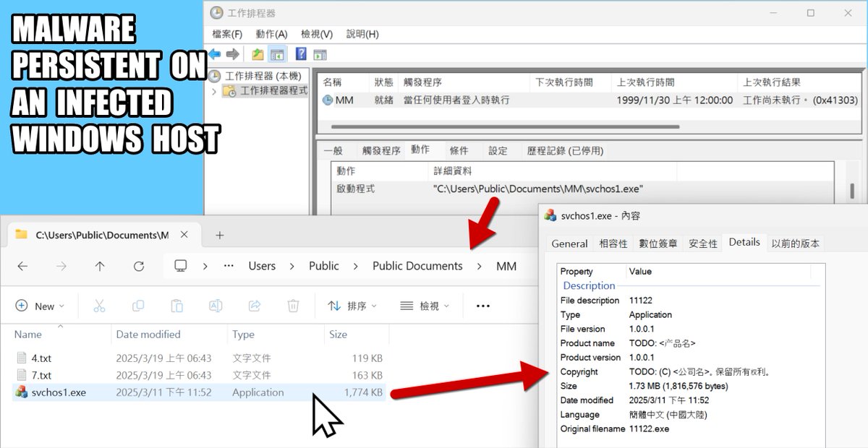The height and width of the screenshot is (448, 868).
Task: Open the 檢視(V) menu in Task Scheduler
Action: tap(317, 34)
